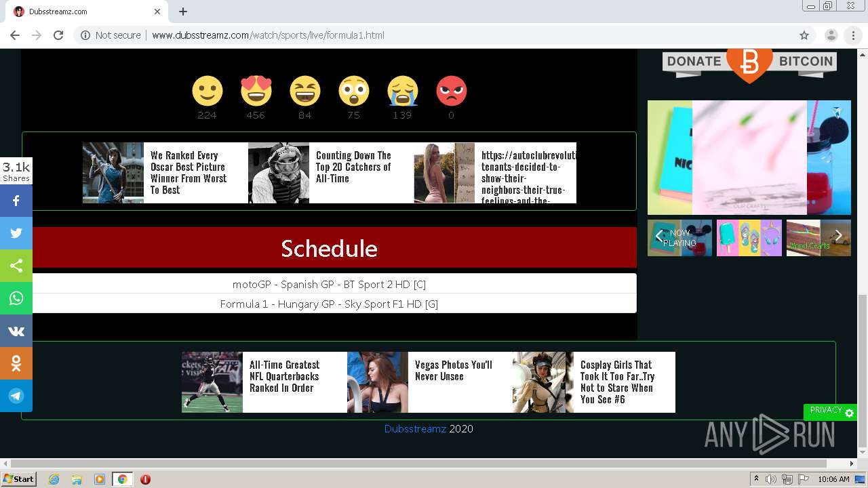The height and width of the screenshot is (488, 868).
Task: Click the address bar URL
Action: [268, 35]
